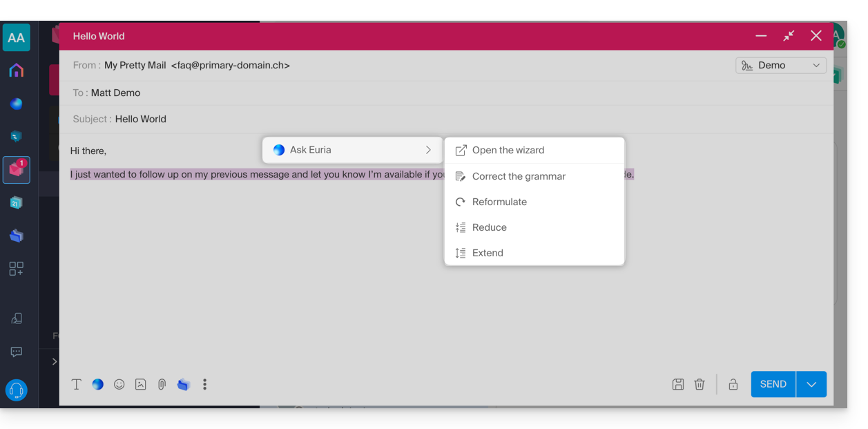This screenshot has height=429, width=868.
Task: Select Correct the grammar option
Action: 519,176
